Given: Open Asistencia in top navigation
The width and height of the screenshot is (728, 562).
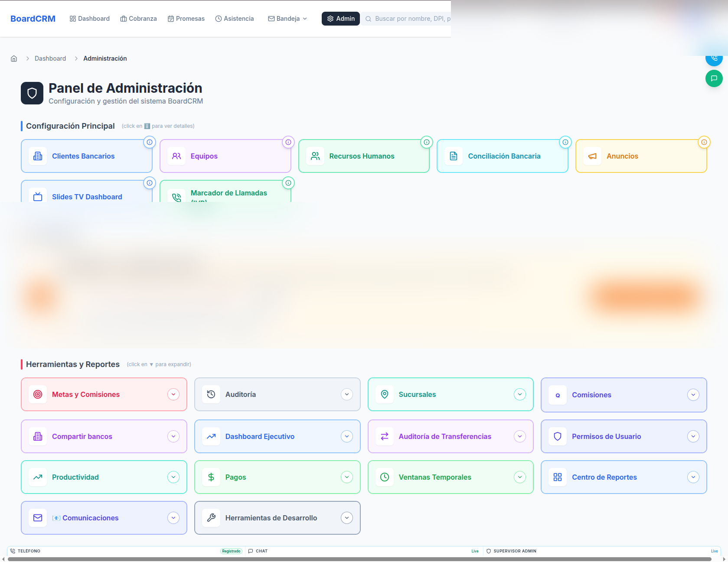Looking at the screenshot, I should point(235,19).
